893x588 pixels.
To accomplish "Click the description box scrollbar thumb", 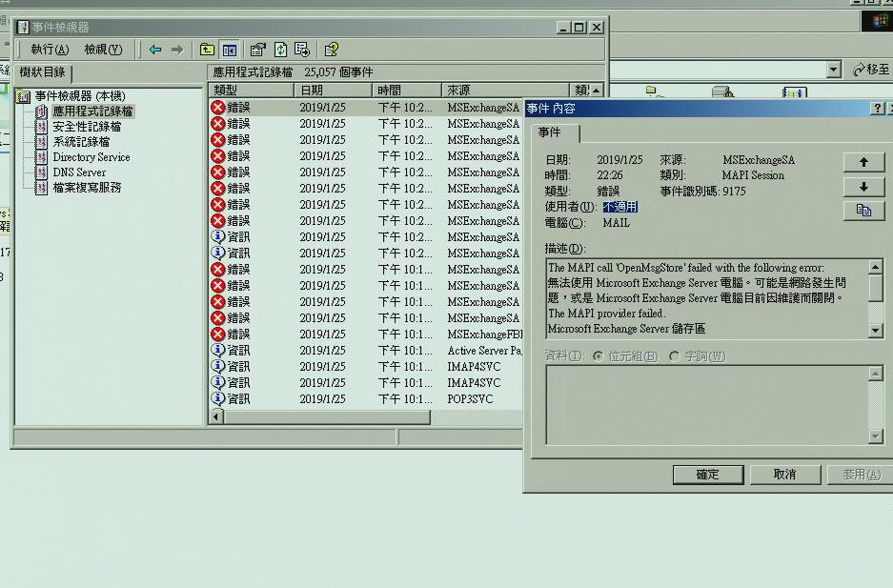I will pos(876,289).
